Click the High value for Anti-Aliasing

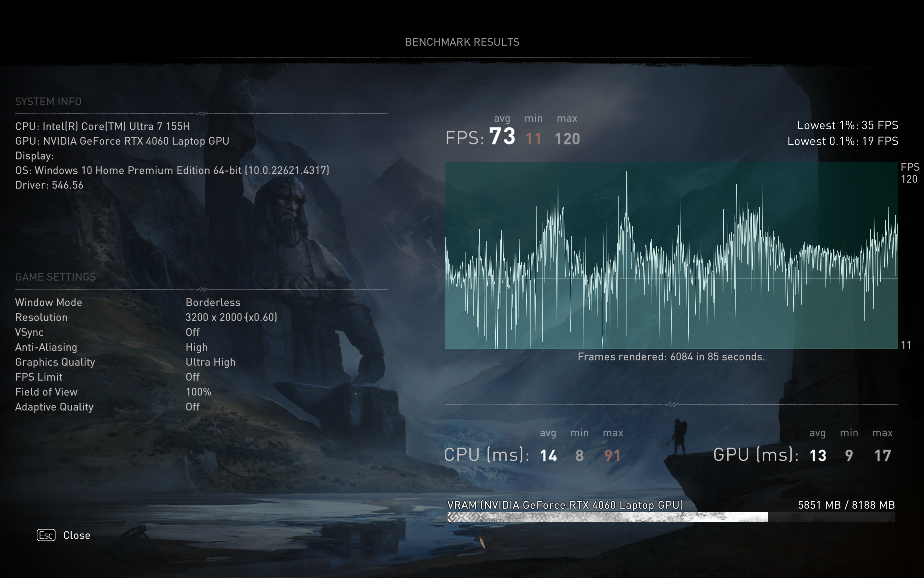pos(197,347)
